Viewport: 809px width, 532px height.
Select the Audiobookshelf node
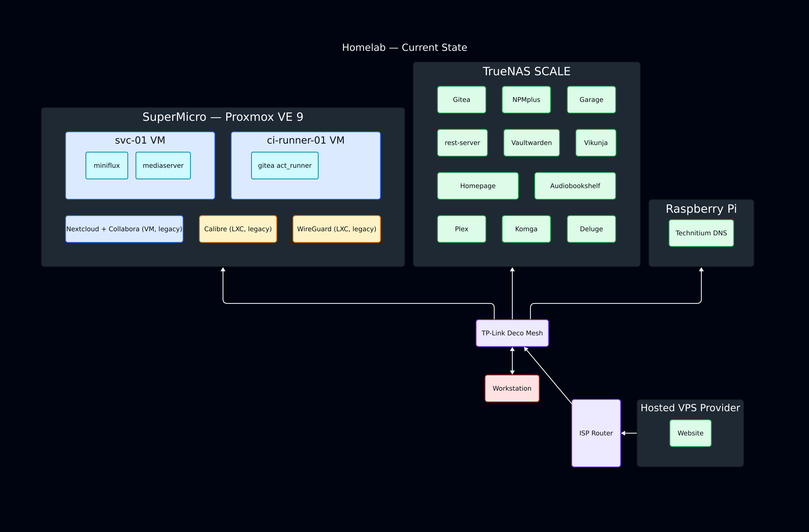(x=575, y=186)
